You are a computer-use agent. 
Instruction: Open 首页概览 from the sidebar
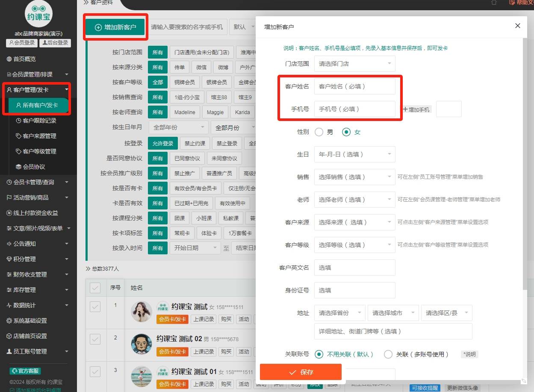[x=24, y=59]
